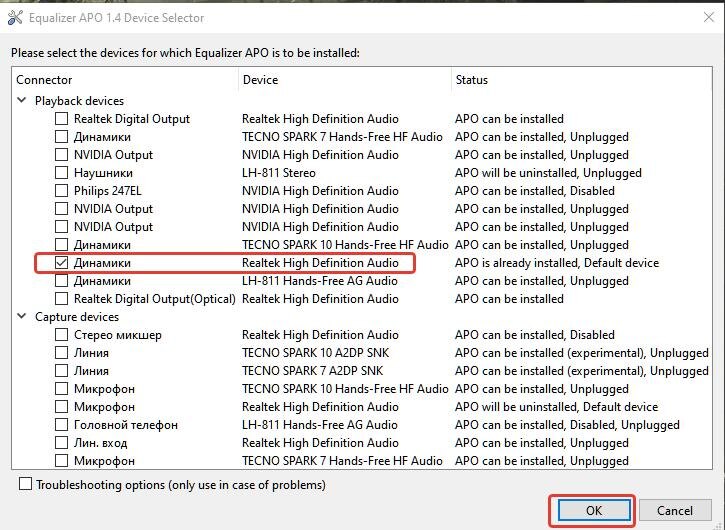Tick Динамики checkbox for LH-811 Hands-Free AG
Viewport: 725px width, 530px height.
coord(61,281)
